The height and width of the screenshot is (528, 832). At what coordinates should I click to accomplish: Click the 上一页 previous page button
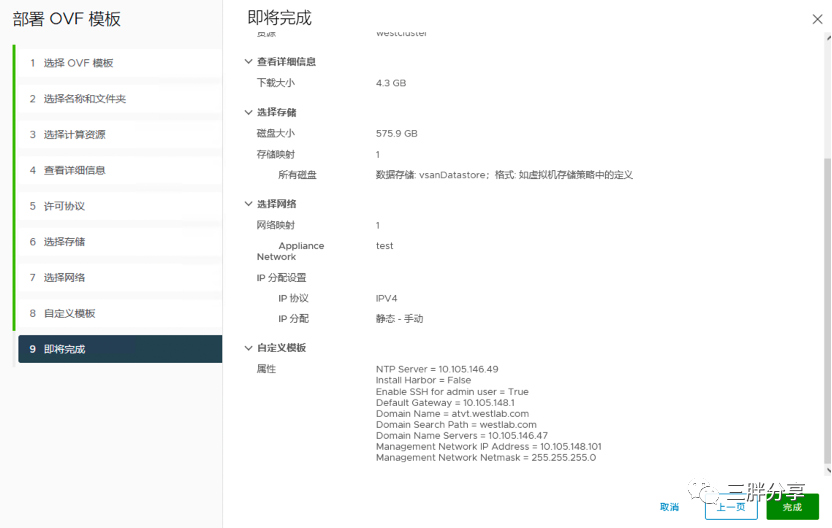(731, 507)
